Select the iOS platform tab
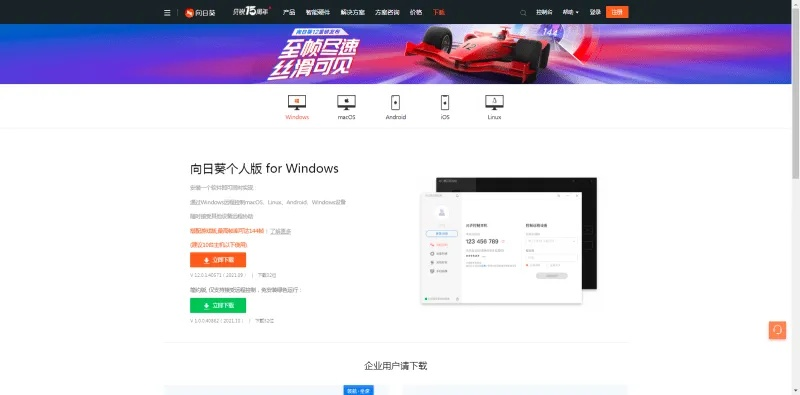Screen dimensions: 800x395 click(x=445, y=107)
